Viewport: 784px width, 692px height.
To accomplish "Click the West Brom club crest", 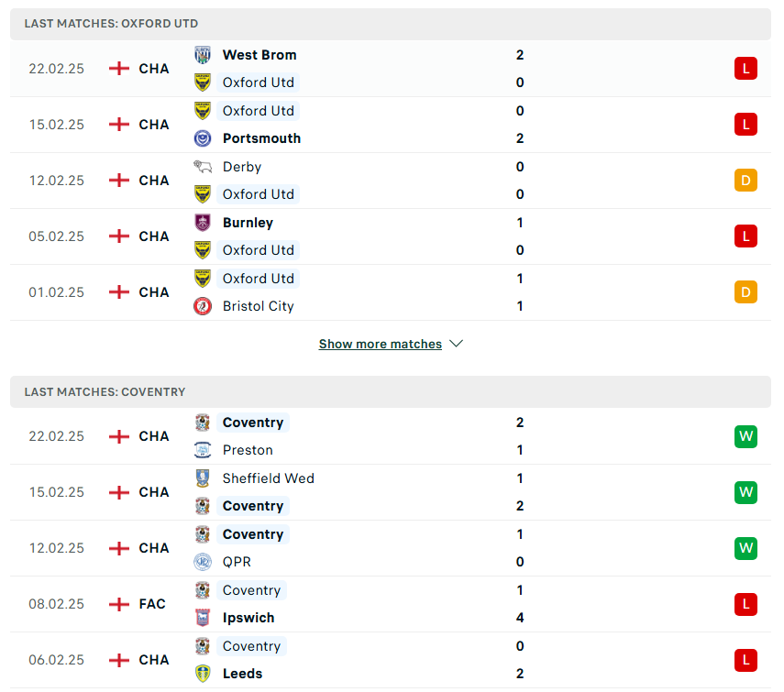I will pyautogui.click(x=203, y=55).
